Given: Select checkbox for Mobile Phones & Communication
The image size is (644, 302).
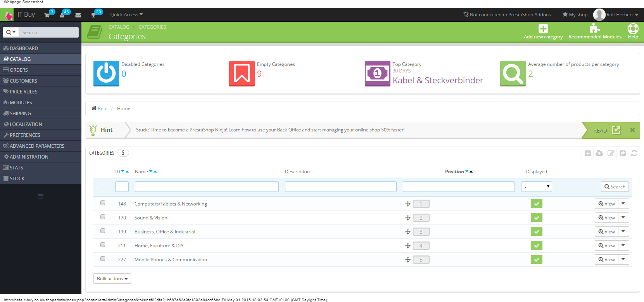Looking at the screenshot, I should click(103, 259).
